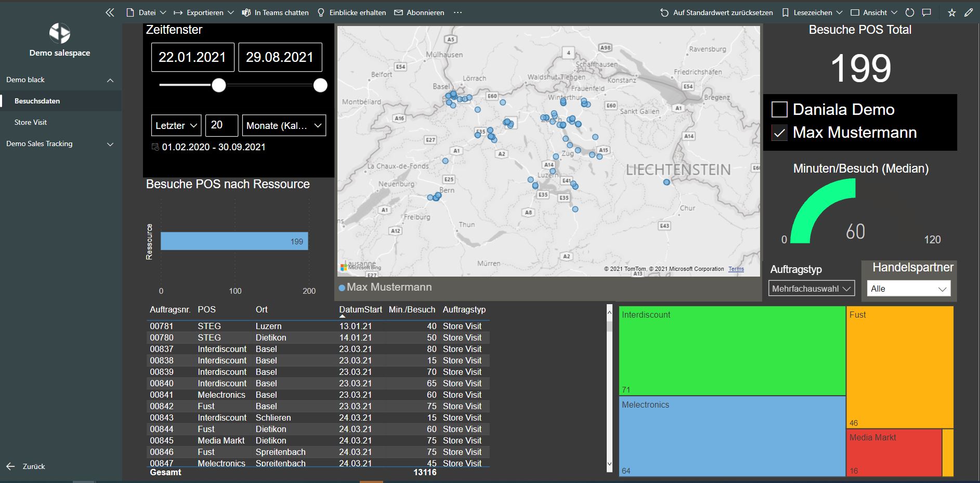Click the end handle of date slider
980x483 pixels.
click(320, 85)
